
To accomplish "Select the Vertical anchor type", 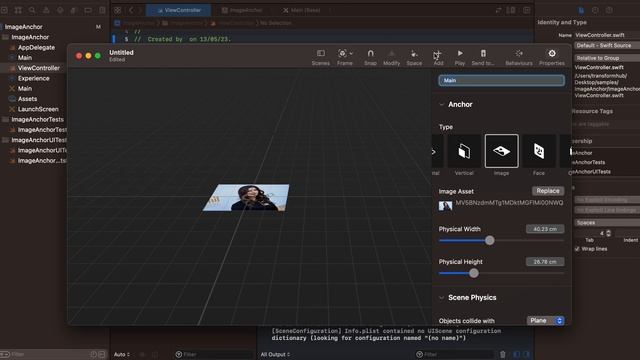I will [x=464, y=151].
